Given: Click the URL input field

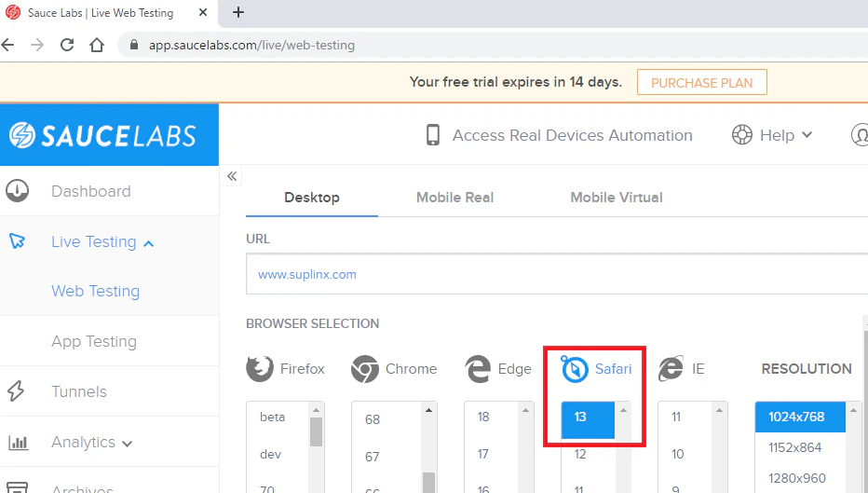Looking at the screenshot, I should pos(557,274).
